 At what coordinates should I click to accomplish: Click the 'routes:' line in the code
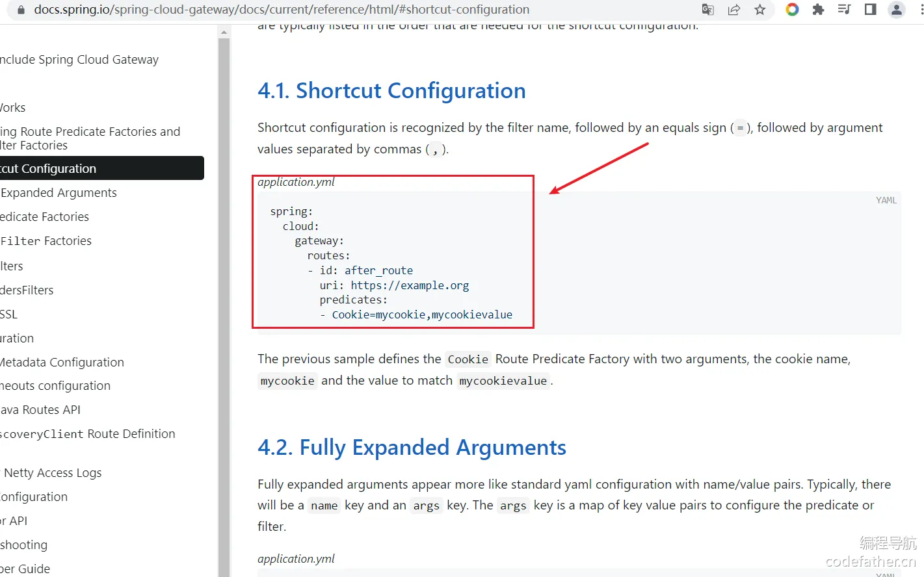328,256
